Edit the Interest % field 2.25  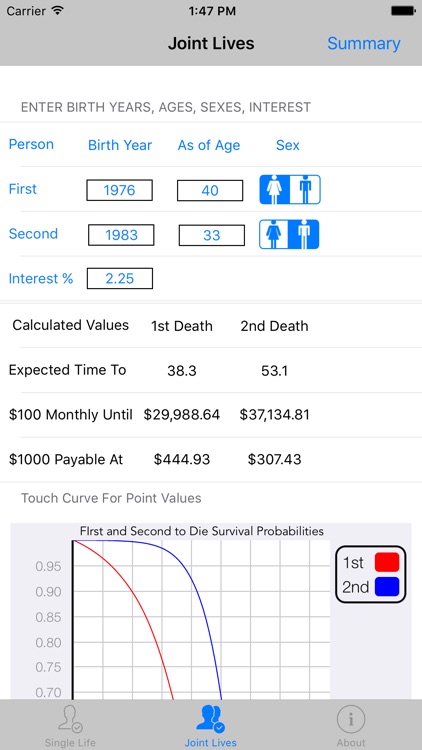pyautogui.click(x=120, y=278)
